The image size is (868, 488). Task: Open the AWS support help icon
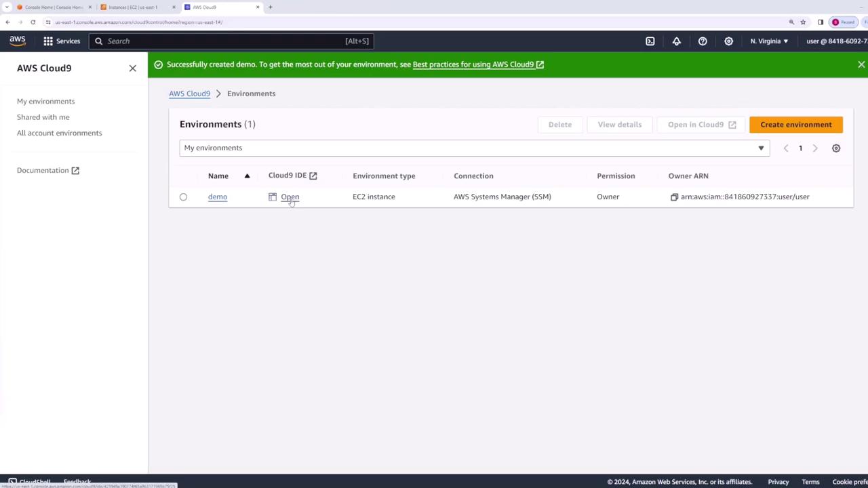pos(703,41)
